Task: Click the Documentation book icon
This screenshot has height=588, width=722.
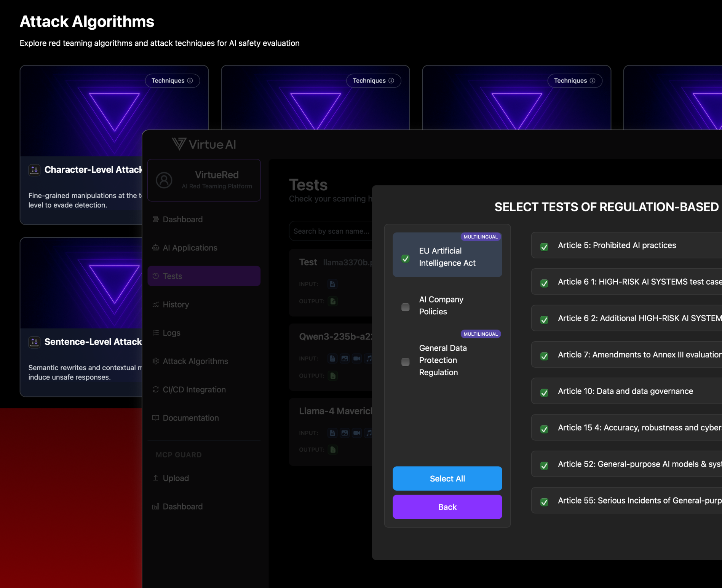Action: (x=155, y=418)
